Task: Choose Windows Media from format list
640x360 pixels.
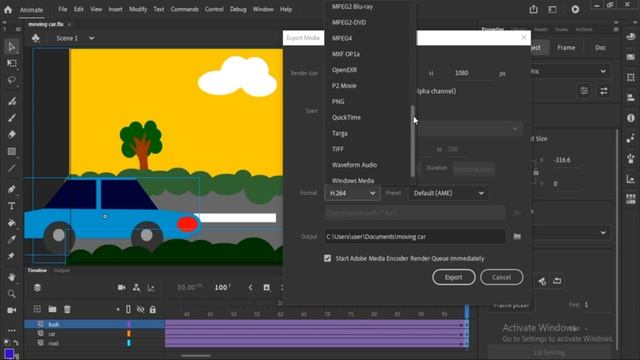Action: coord(353,180)
